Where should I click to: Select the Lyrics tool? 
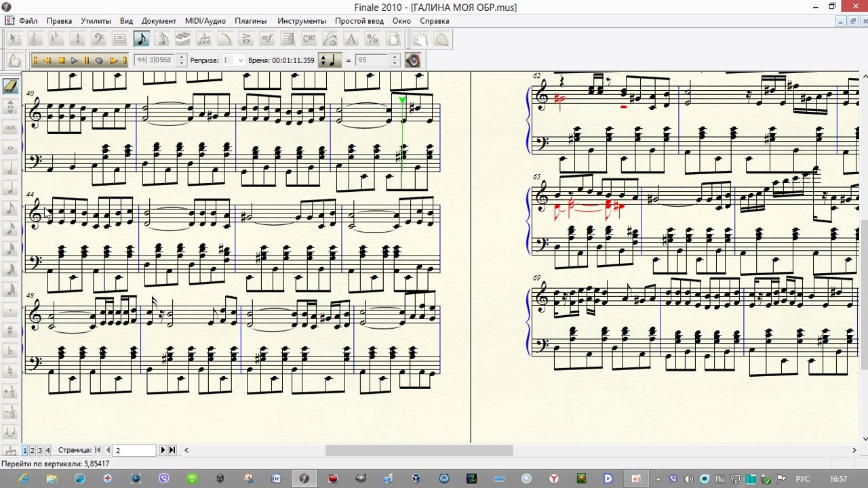tap(330, 39)
